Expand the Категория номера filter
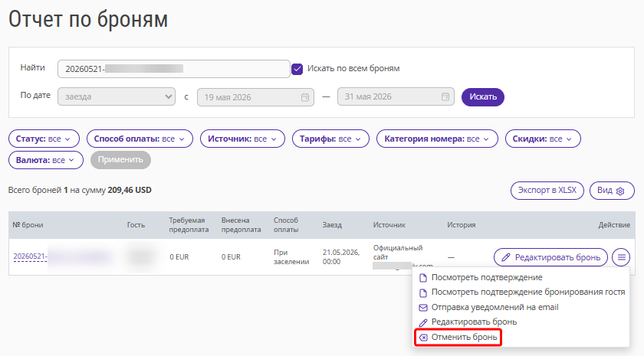The image size is (644, 356). point(437,139)
